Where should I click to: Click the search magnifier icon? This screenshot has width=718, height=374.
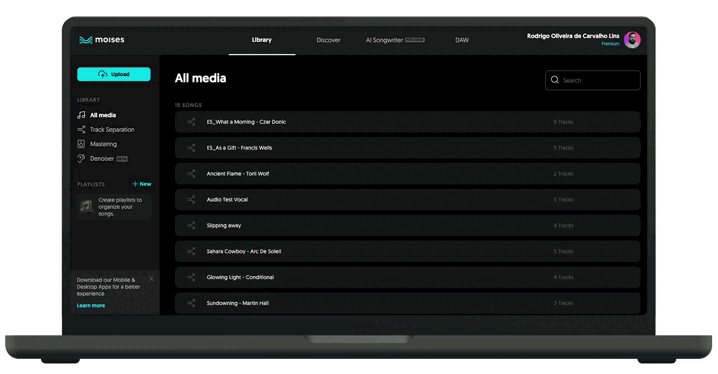pos(555,80)
